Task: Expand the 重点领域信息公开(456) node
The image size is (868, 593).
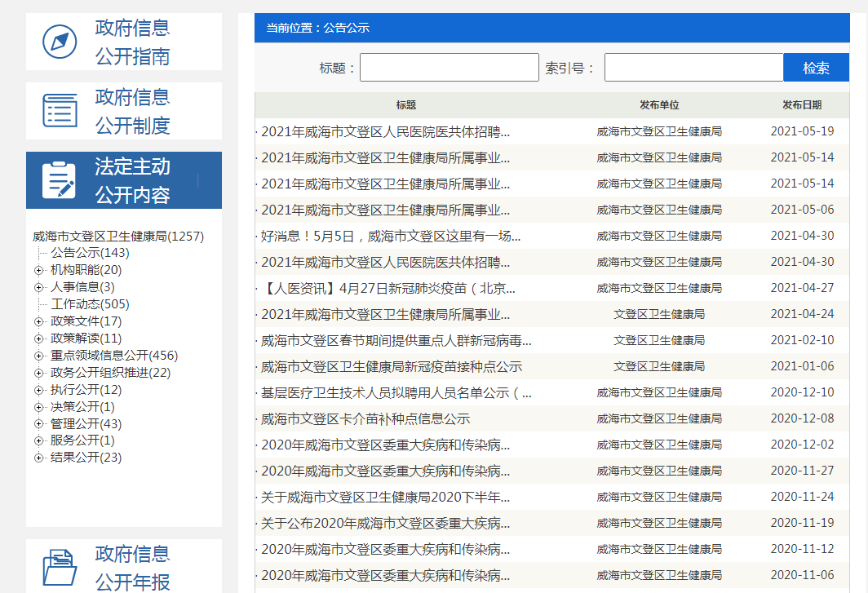Action: (x=38, y=356)
